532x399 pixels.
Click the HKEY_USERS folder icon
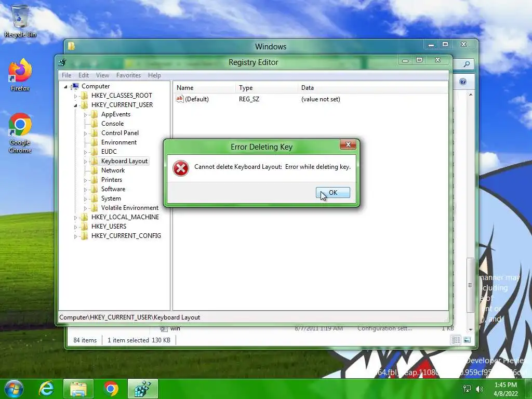pos(84,227)
